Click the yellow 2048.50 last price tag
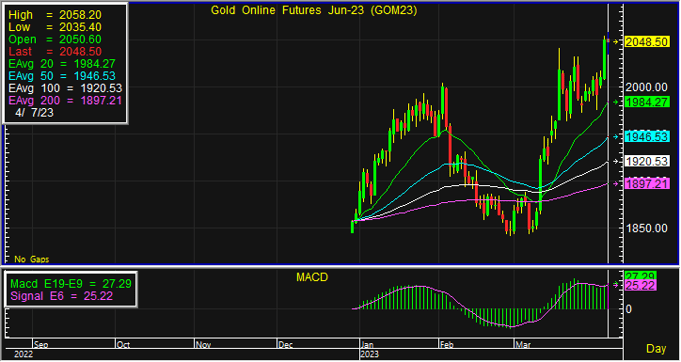Image resolution: width=681 pixels, height=362 pixels. click(x=646, y=42)
